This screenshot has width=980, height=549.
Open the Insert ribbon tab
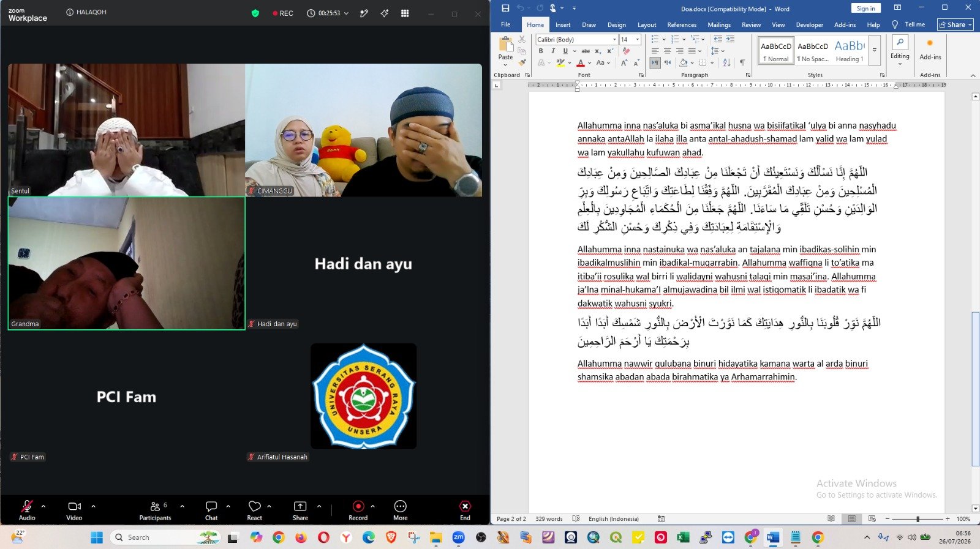pyautogui.click(x=563, y=24)
